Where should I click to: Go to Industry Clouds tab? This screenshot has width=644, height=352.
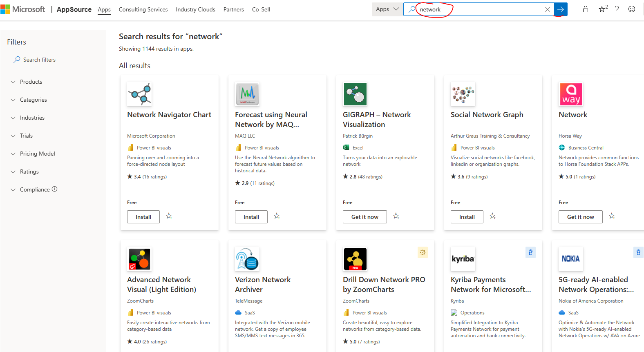tap(195, 9)
